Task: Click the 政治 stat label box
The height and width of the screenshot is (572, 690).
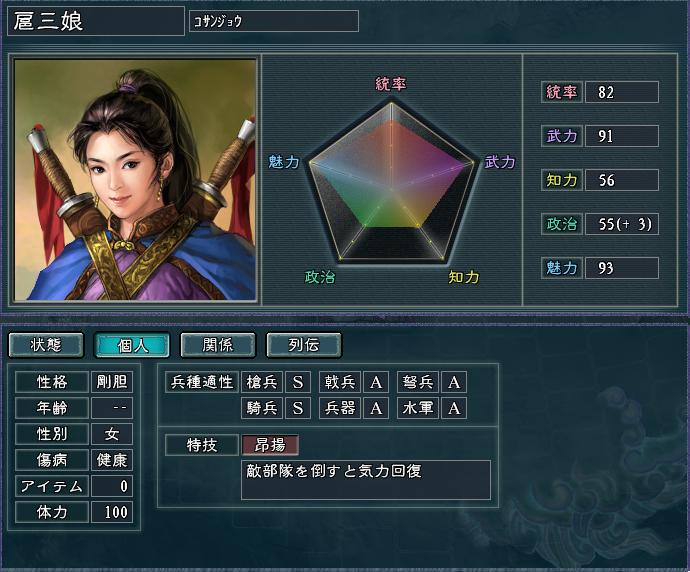Action: tap(562, 224)
